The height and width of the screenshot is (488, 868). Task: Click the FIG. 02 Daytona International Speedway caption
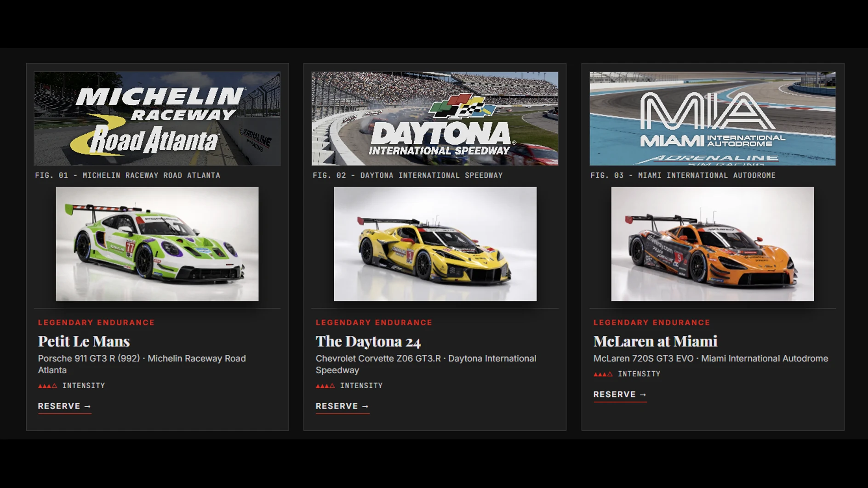pyautogui.click(x=408, y=176)
